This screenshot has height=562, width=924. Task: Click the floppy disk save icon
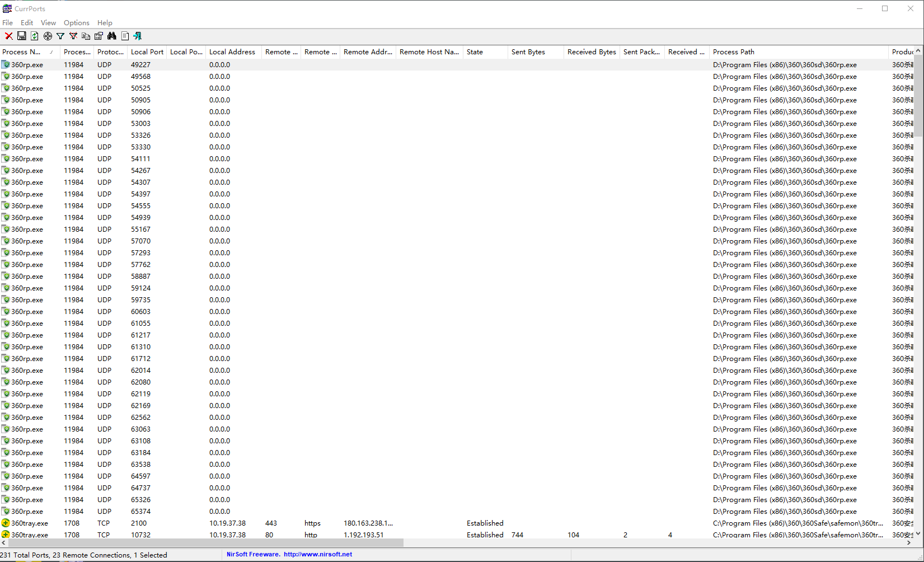click(x=22, y=36)
